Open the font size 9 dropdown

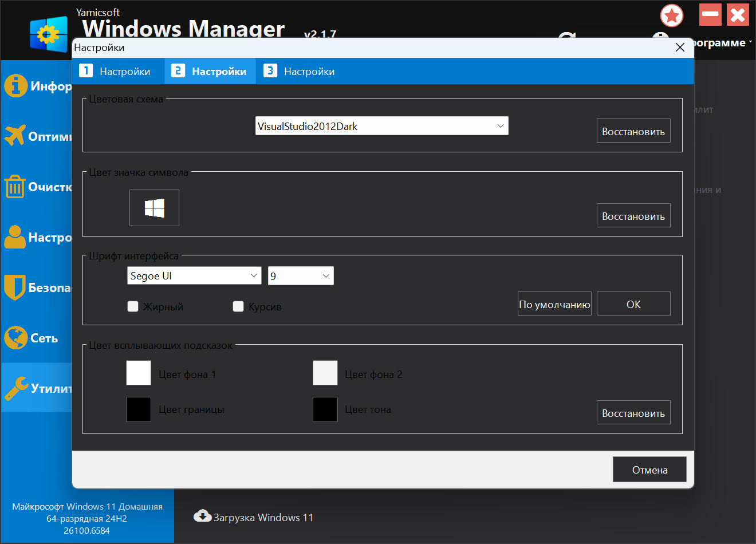click(x=301, y=275)
